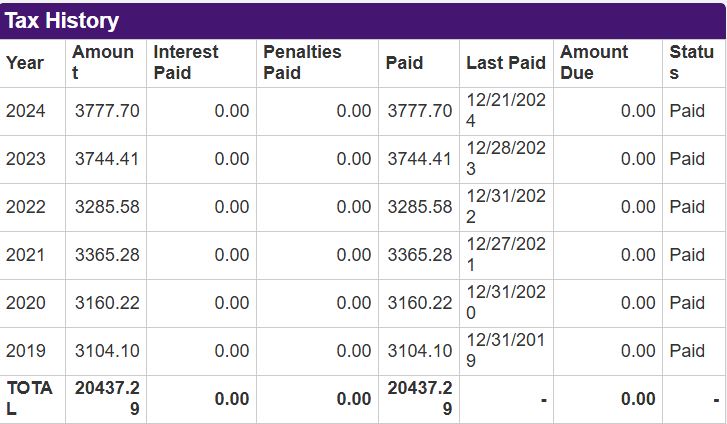
Task: Click the Year column header
Action: click(25, 63)
